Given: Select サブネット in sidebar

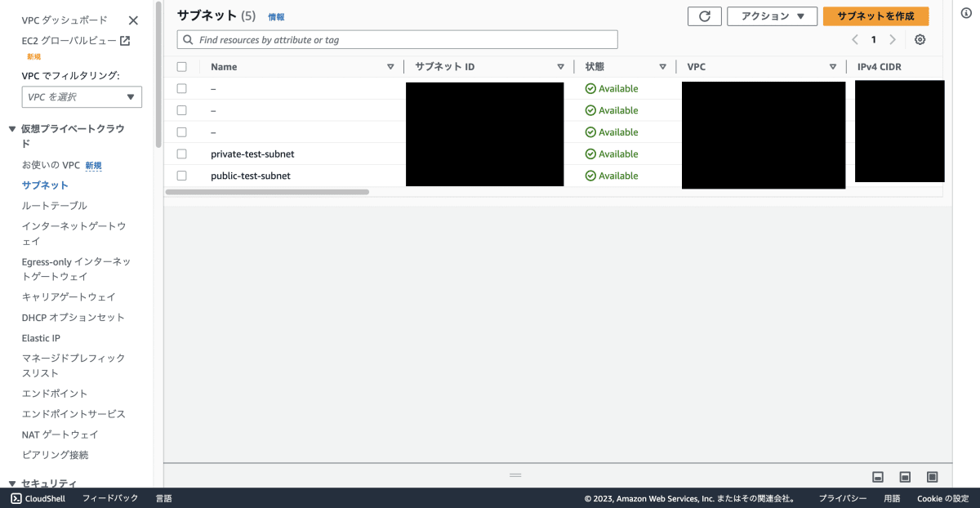Looking at the screenshot, I should [45, 185].
